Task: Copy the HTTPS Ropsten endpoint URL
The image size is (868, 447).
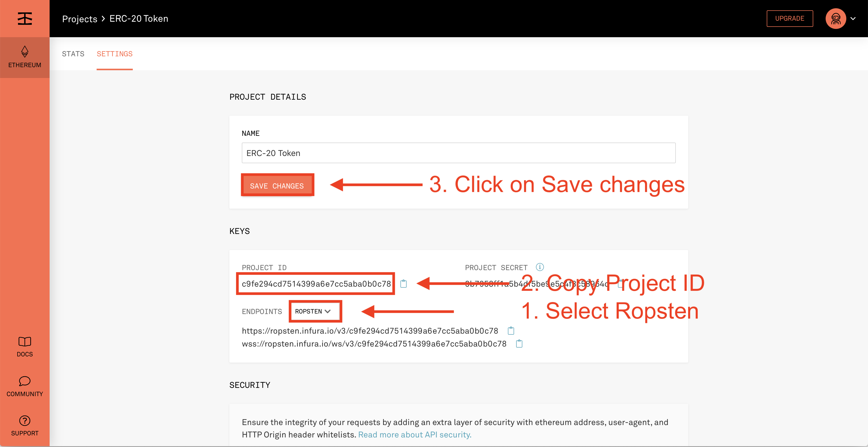Action: [511, 331]
